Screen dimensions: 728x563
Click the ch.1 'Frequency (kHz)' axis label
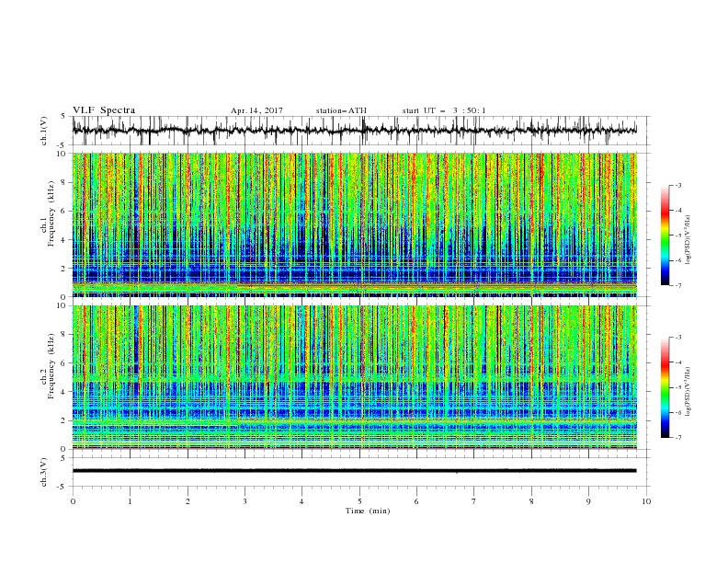[x=51, y=213]
